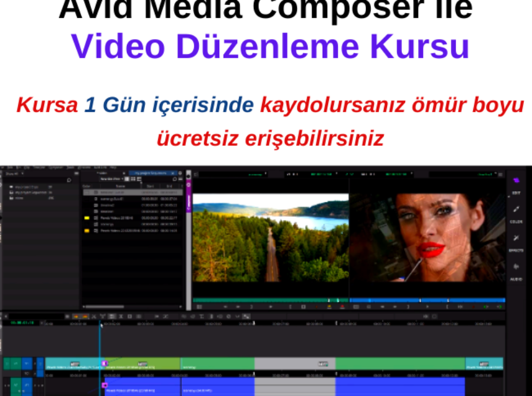Toggle the source V1 track selector
The height and width of the screenshot is (396, 532).
point(15,364)
